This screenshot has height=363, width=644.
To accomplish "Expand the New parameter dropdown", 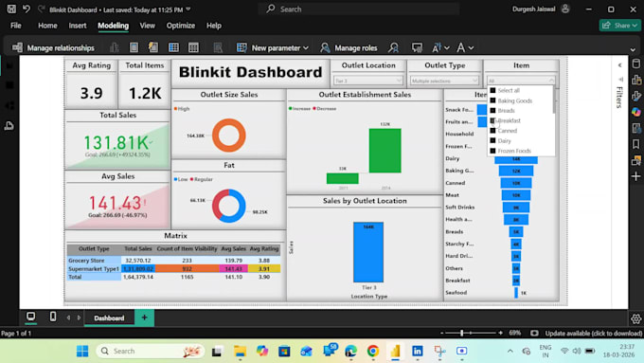I will (x=306, y=48).
